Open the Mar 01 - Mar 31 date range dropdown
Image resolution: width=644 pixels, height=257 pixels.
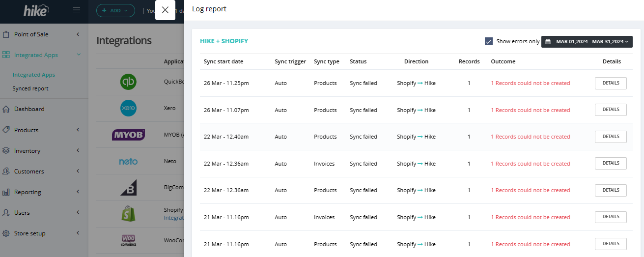[587, 42]
